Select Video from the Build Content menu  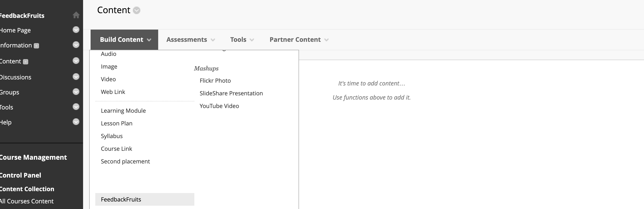tap(108, 79)
